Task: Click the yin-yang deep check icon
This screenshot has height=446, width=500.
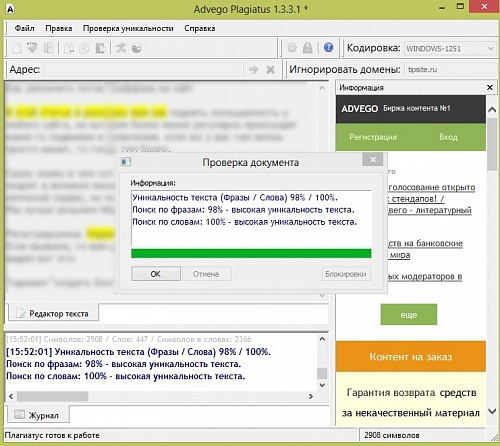Action: 137,48
